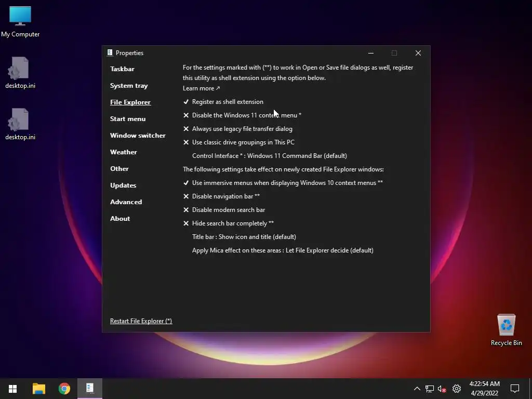The width and height of the screenshot is (532, 399).
Task: Click the network status tray icon
Action: point(430,389)
